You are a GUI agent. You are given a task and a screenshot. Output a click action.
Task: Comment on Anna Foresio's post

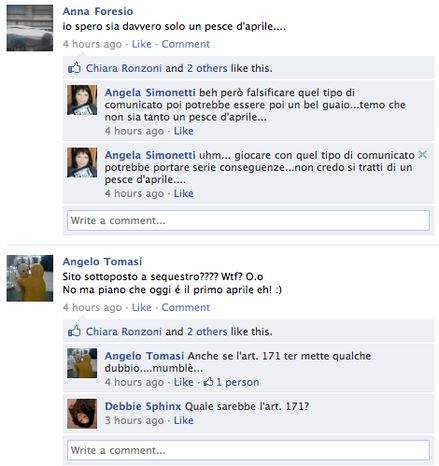pyautogui.click(x=186, y=44)
